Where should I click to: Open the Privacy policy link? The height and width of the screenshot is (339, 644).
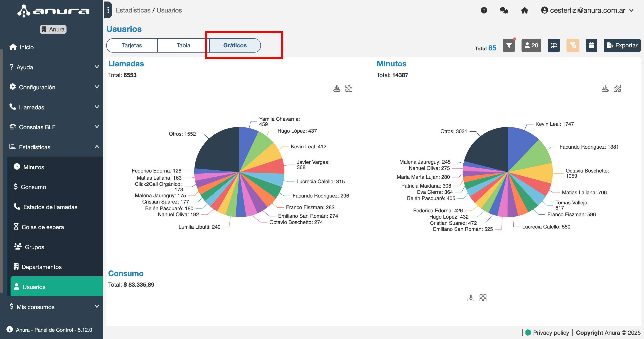551,333
